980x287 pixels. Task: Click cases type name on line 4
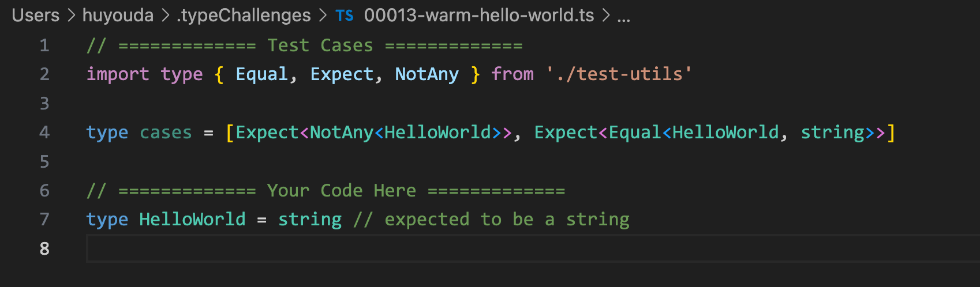(166, 132)
